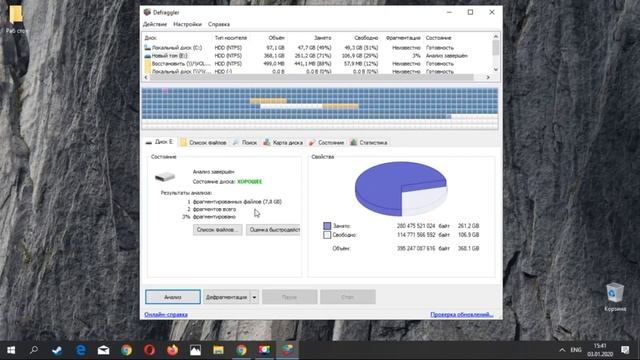Click the Дефрагментация button

227,297
